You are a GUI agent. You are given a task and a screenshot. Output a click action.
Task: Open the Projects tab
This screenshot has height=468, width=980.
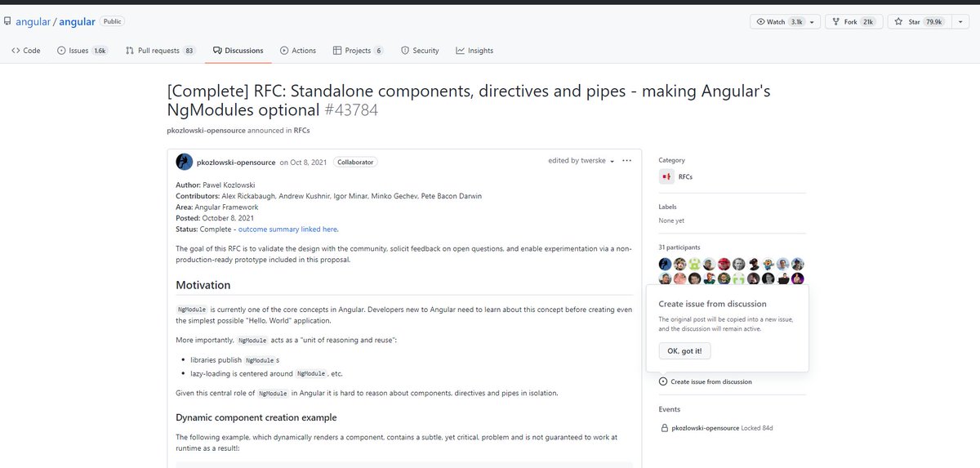pyautogui.click(x=359, y=51)
